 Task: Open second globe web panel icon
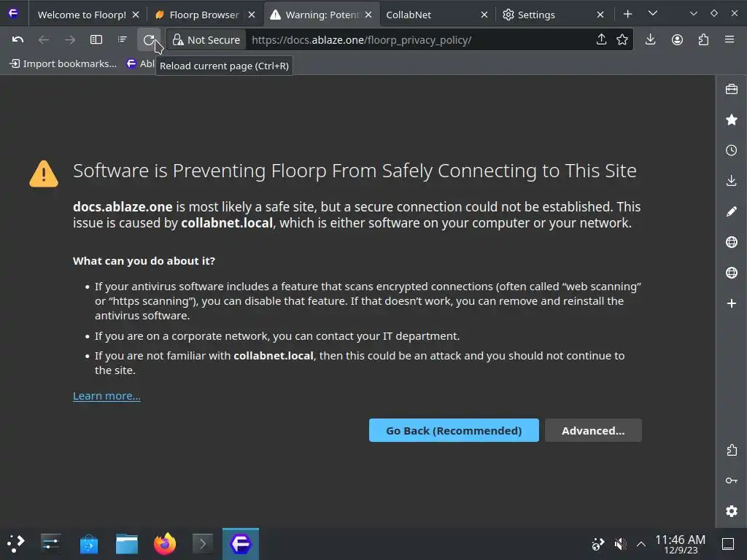coord(731,273)
